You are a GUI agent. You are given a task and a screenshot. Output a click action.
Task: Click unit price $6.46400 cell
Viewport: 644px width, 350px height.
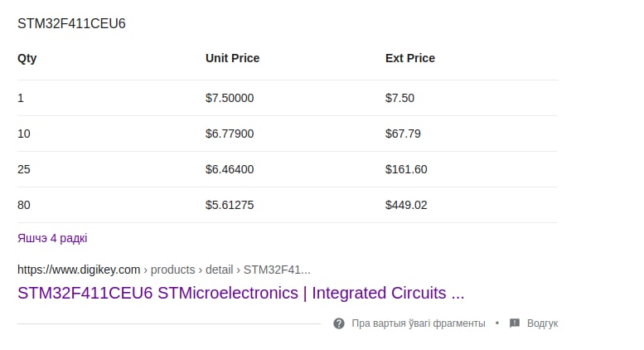(230, 169)
